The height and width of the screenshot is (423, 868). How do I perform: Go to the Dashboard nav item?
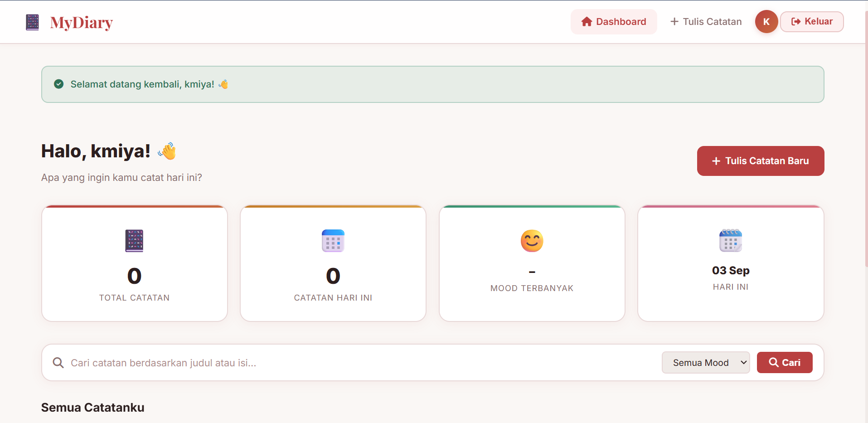[614, 22]
